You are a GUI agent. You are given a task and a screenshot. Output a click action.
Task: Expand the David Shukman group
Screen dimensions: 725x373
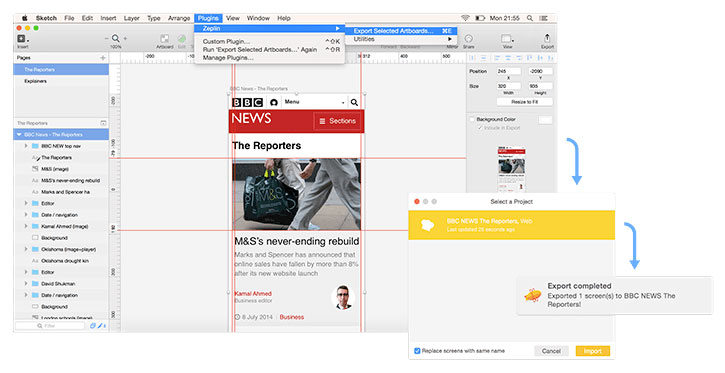(x=26, y=284)
